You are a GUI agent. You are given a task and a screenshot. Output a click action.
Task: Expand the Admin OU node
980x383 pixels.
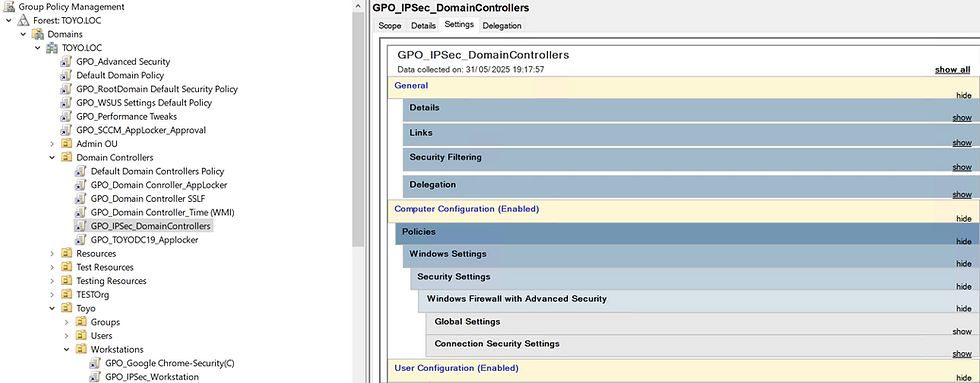pyautogui.click(x=52, y=144)
